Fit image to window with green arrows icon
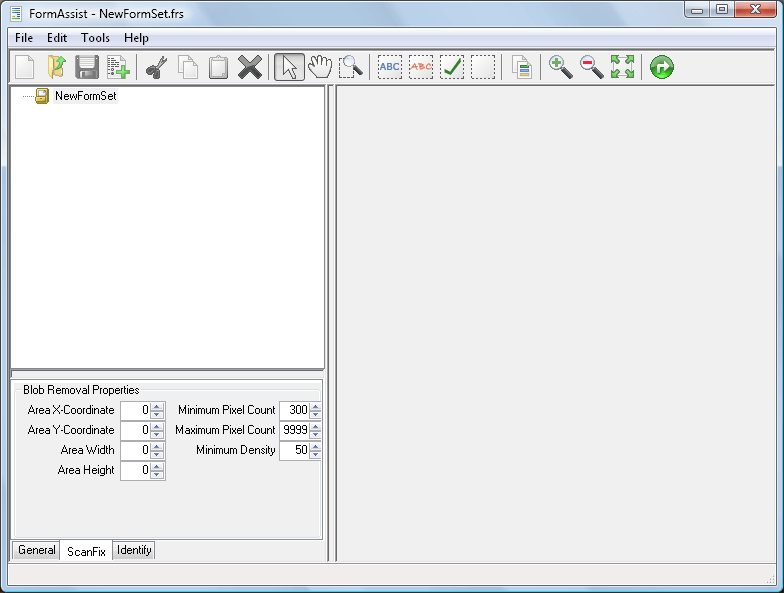This screenshot has height=593, width=784. click(x=622, y=67)
